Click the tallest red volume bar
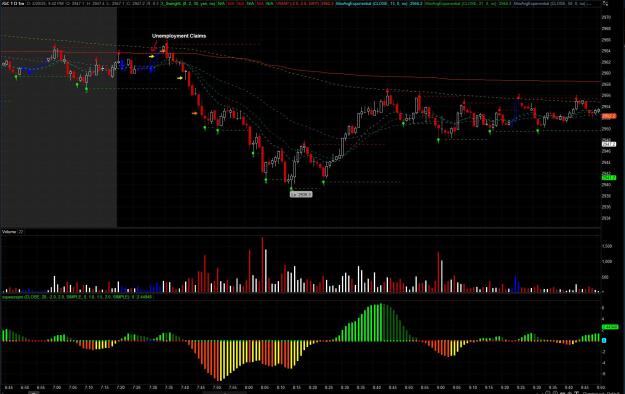Image resolution: width=625 pixels, height=394 pixels. point(262,265)
